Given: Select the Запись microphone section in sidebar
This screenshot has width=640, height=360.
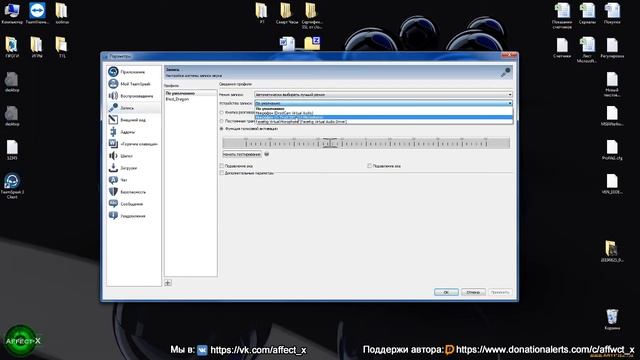Looking at the screenshot, I should 133,108.
